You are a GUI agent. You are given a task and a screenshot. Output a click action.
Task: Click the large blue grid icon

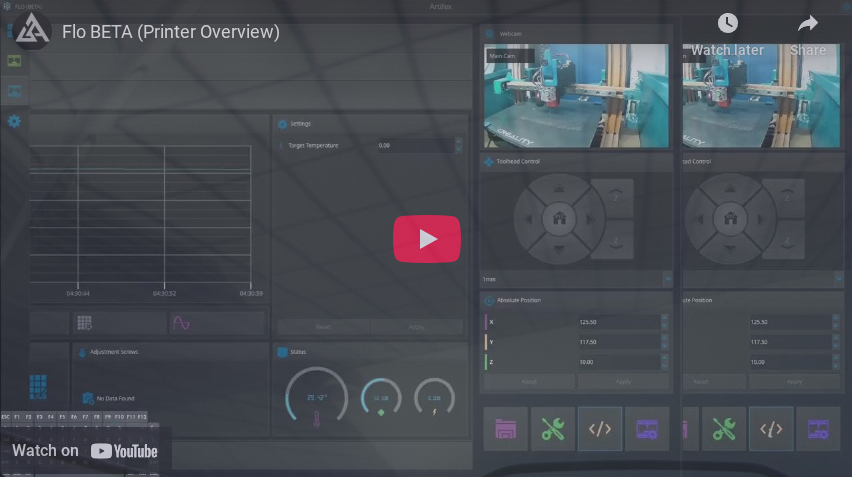coord(38,386)
